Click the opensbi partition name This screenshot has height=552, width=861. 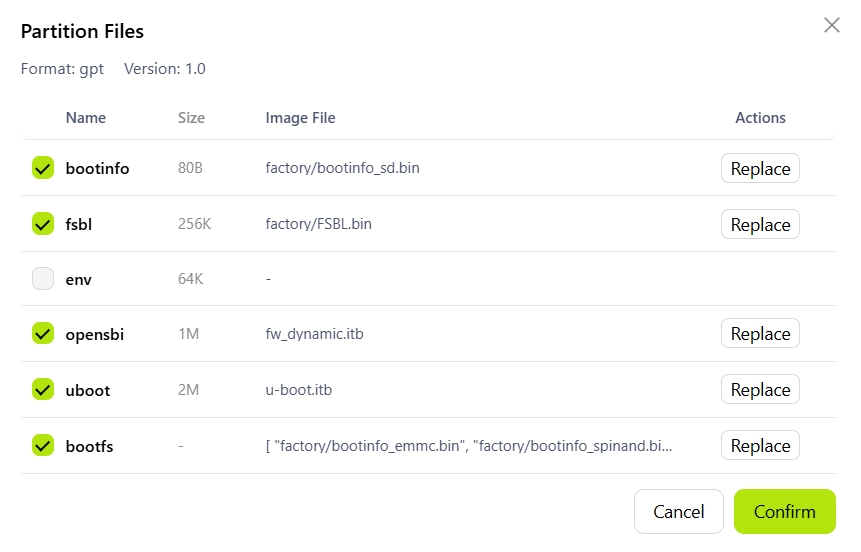(x=94, y=334)
